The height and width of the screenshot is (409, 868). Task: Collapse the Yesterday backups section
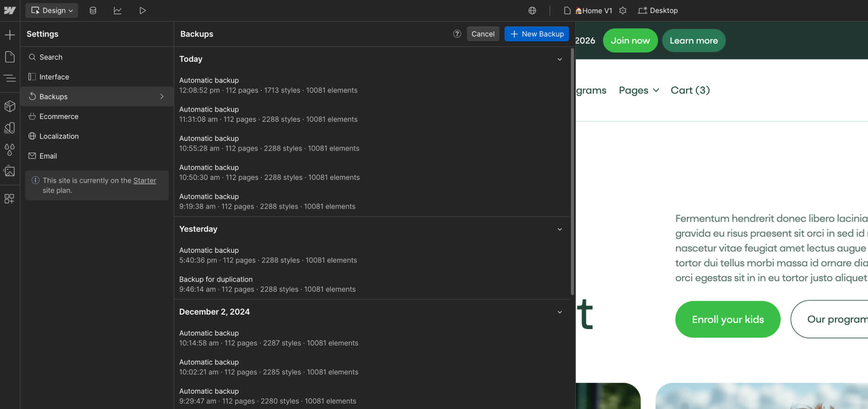(x=559, y=229)
